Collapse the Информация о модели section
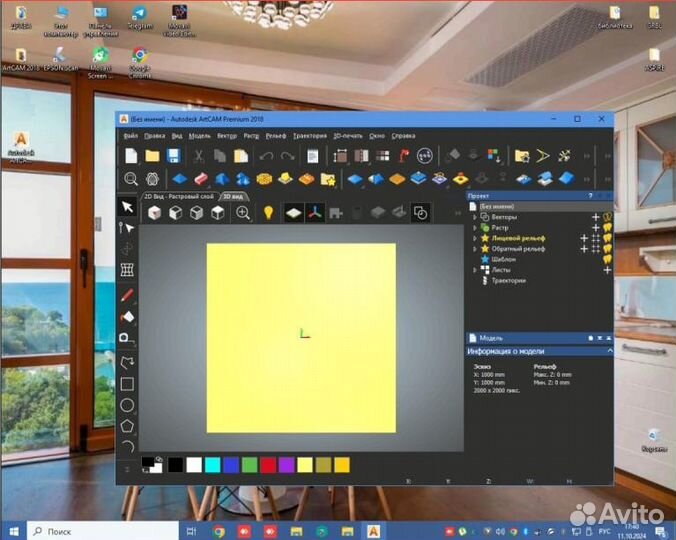The image size is (676, 540). (x=610, y=351)
